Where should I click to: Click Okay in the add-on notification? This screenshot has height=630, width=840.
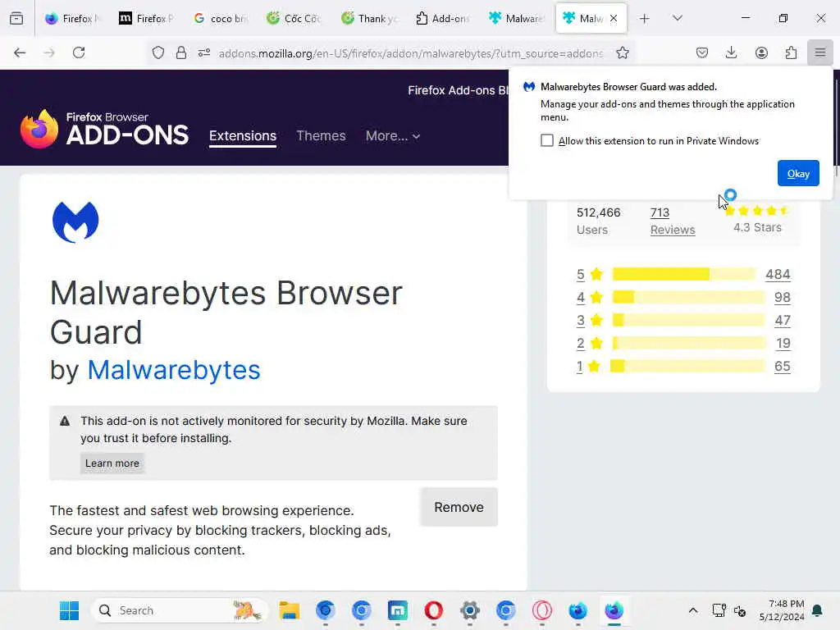coord(798,174)
